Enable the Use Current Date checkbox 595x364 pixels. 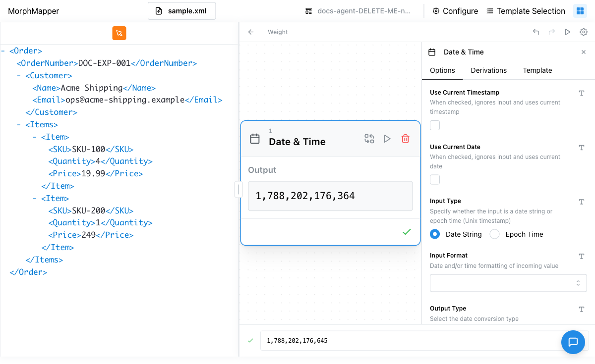tap(435, 180)
